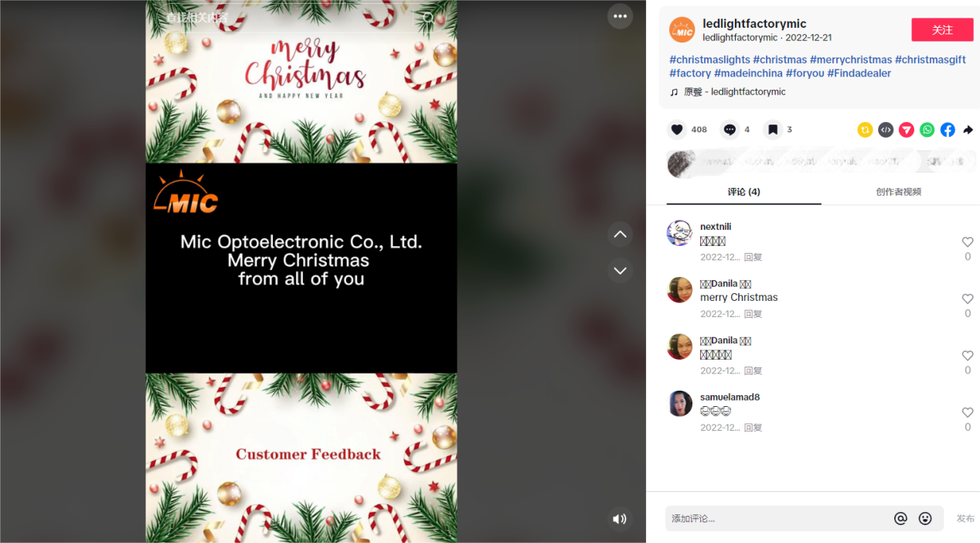Screen dimensions: 980x543
Task: Open comments via speech bubble icon
Action: (730, 130)
